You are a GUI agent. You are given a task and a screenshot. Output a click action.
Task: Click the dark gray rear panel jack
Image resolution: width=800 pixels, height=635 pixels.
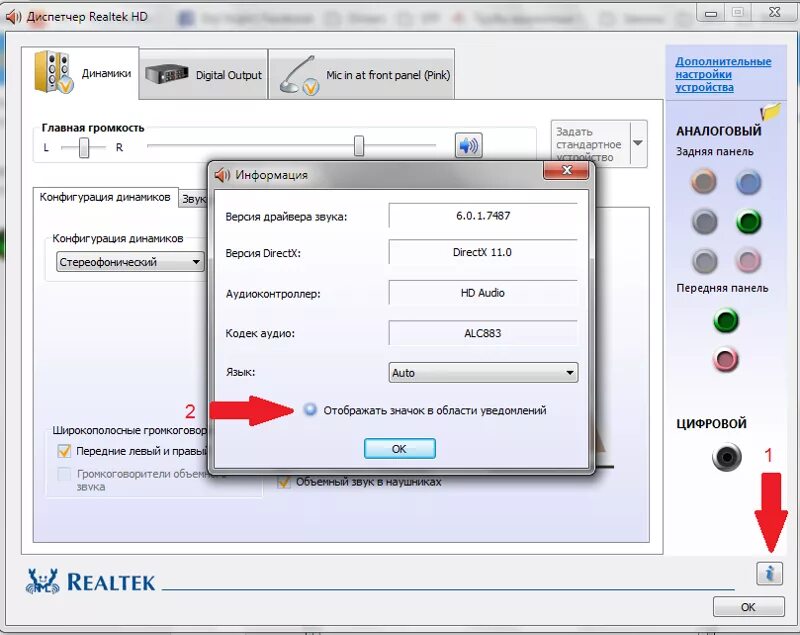point(705,222)
